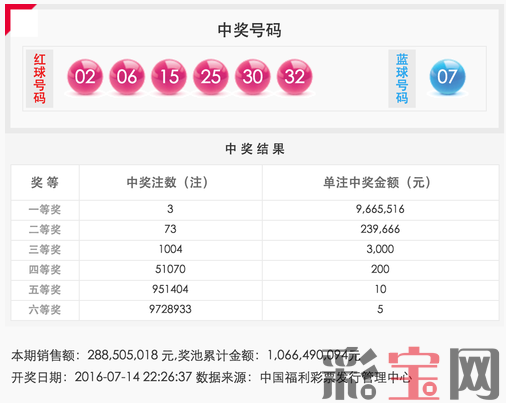The width and height of the screenshot is (506, 403).
Task: Click the draw date 2016-07-14 text
Action: [107, 377]
